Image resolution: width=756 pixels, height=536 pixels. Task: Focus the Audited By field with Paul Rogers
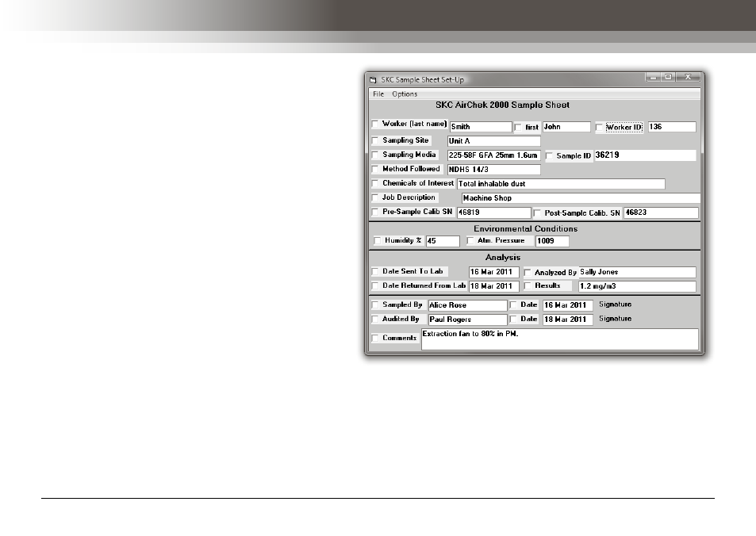pos(468,320)
